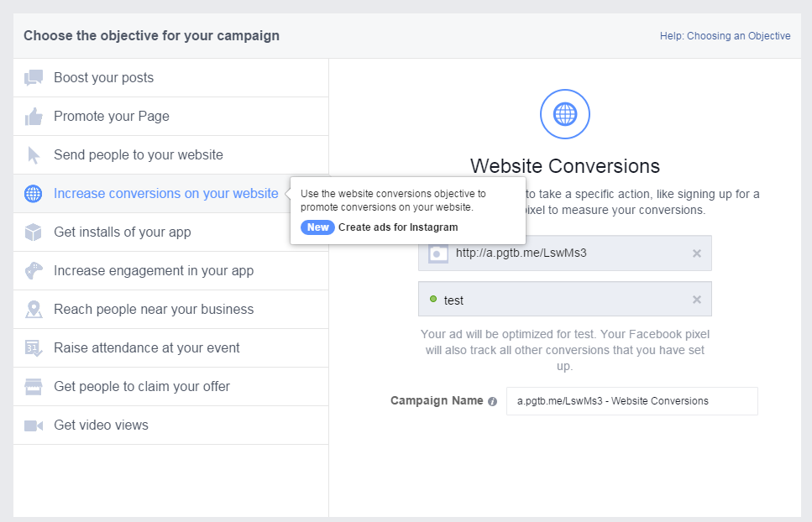The height and width of the screenshot is (522, 812).
Task: Click the game controller icon for app engagement
Action: pyautogui.click(x=34, y=271)
